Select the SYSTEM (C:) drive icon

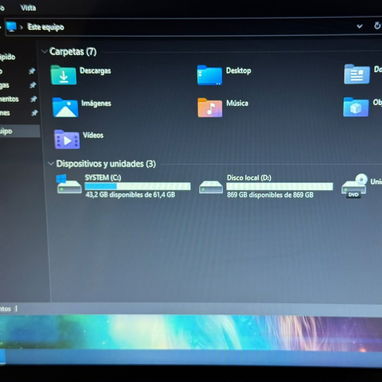pos(69,184)
